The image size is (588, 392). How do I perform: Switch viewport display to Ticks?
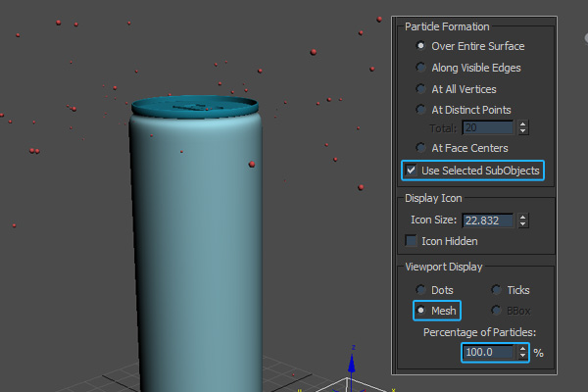(x=496, y=290)
